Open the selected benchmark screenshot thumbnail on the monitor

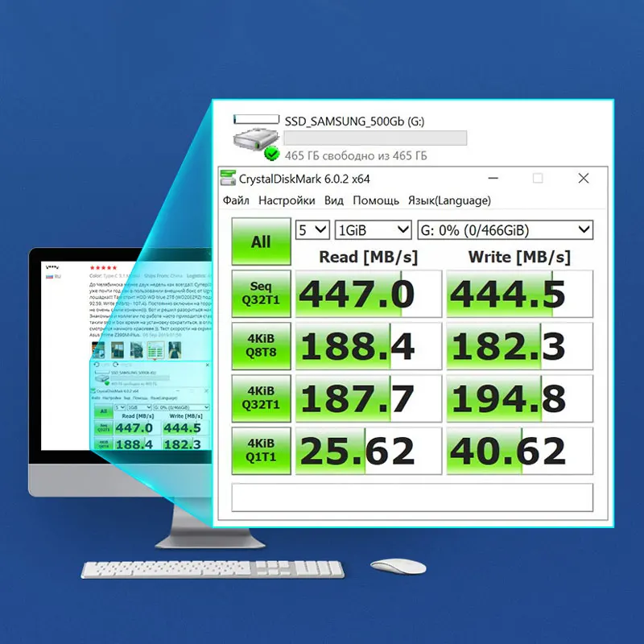click(155, 350)
